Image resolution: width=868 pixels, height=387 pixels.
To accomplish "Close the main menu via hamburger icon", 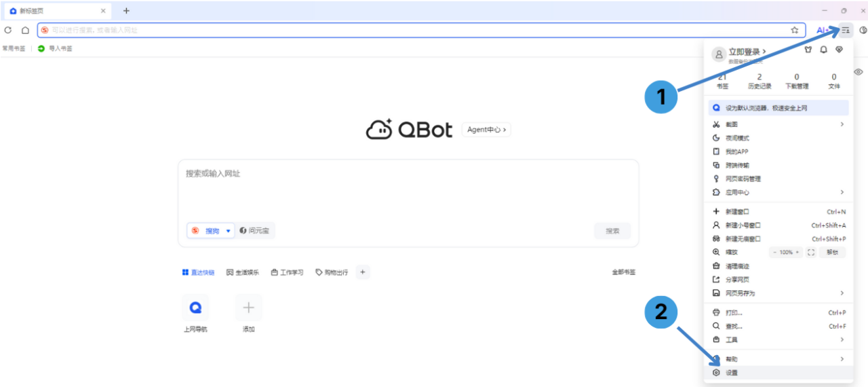I will [x=846, y=30].
